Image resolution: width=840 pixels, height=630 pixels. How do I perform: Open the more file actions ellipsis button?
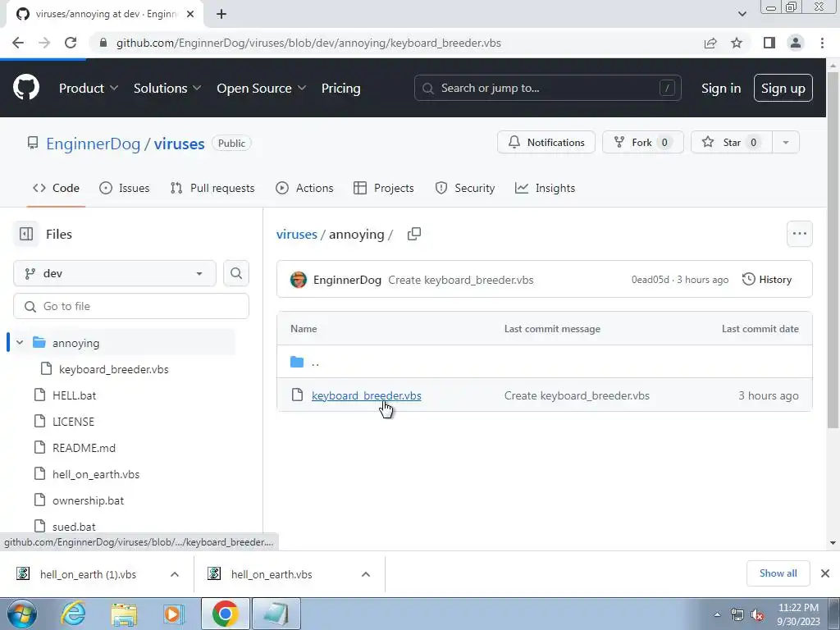pos(799,234)
